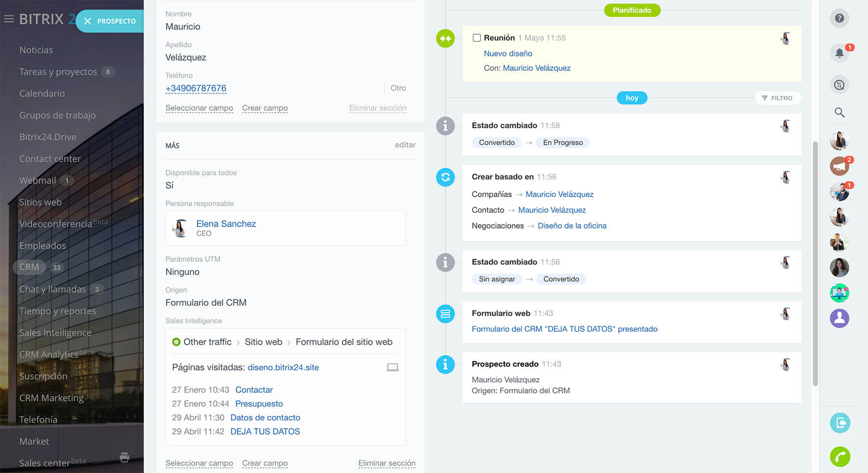The image size is (868, 473).
Task: Open Elena Sanchez responsible person profile
Action: point(226,224)
